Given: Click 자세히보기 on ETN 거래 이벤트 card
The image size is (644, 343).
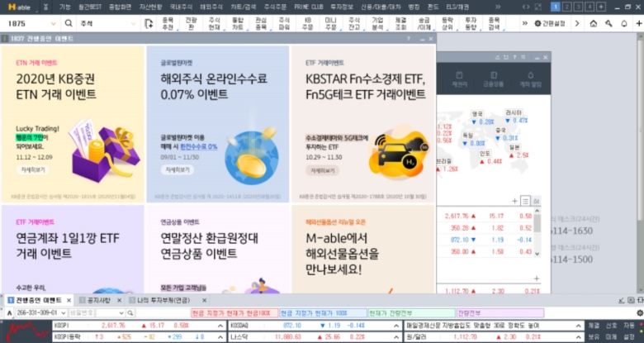Looking at the screenshot, I should [x=32, y=170].
